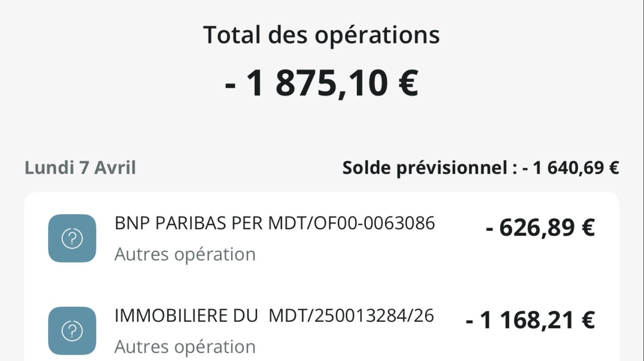Viewport: 644px width, 361px height.
Task: Tap the question mark icon beside IMMOBILIERE DU
Action: 72,331
